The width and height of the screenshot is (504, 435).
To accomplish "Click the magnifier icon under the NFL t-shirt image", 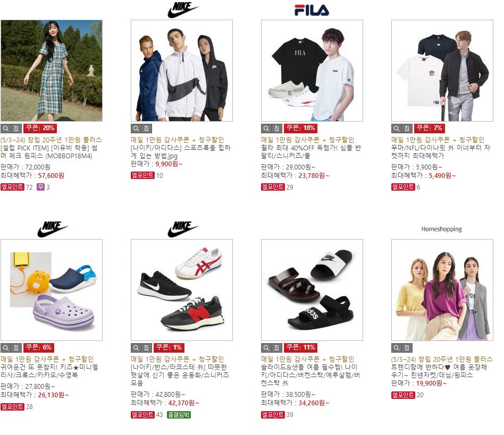I will coord(396,129).
